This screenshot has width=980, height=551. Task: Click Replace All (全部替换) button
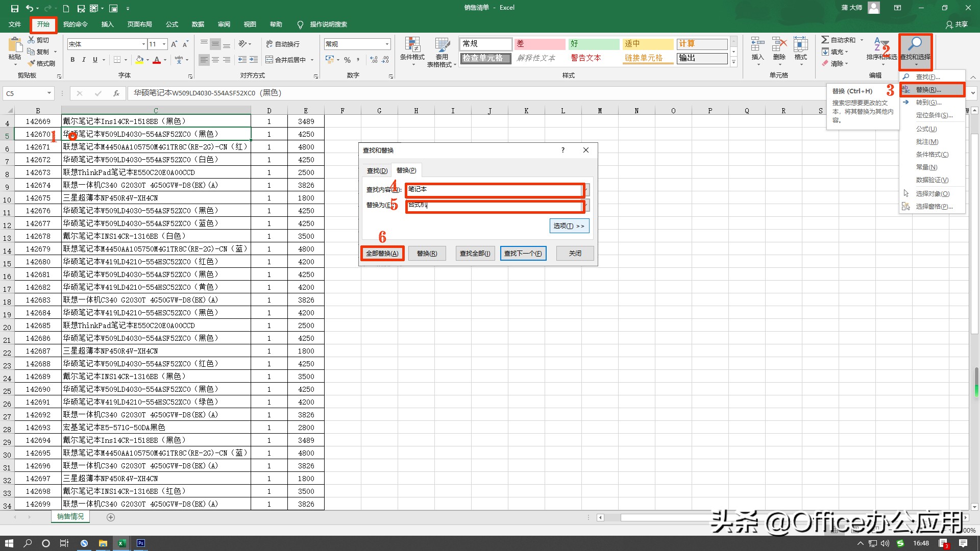[382, 254]
